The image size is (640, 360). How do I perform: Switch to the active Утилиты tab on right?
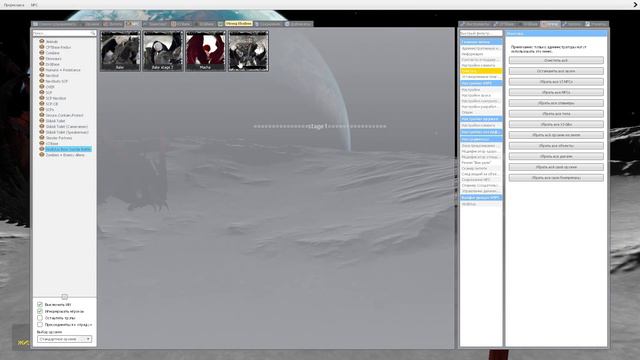(550, 24)
